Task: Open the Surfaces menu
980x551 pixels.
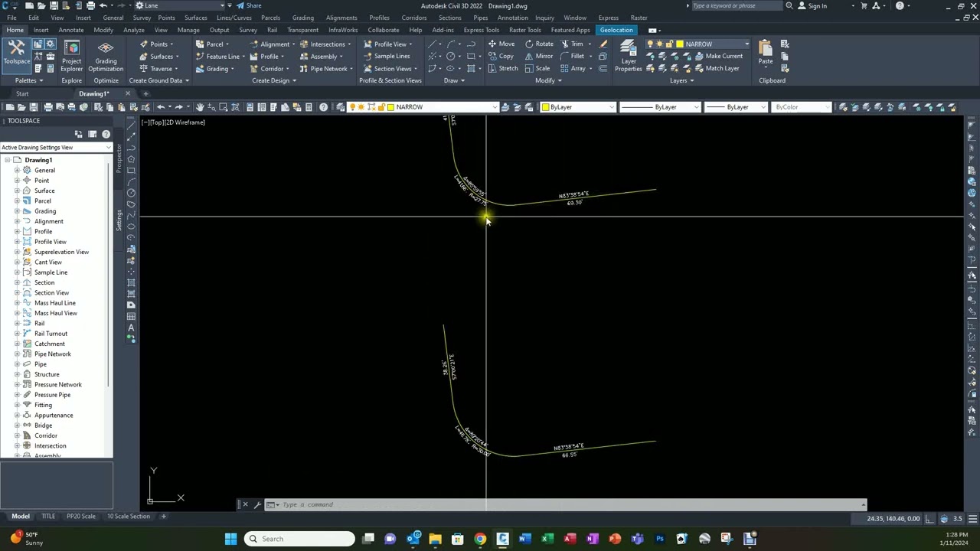Action: click(x=195, y=18)
